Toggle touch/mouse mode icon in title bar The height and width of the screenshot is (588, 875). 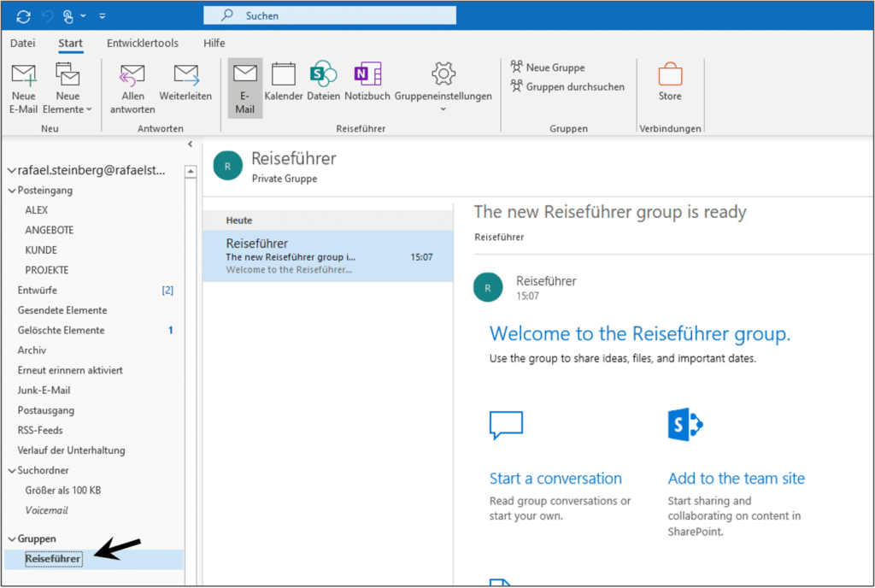tap(68, 17)
